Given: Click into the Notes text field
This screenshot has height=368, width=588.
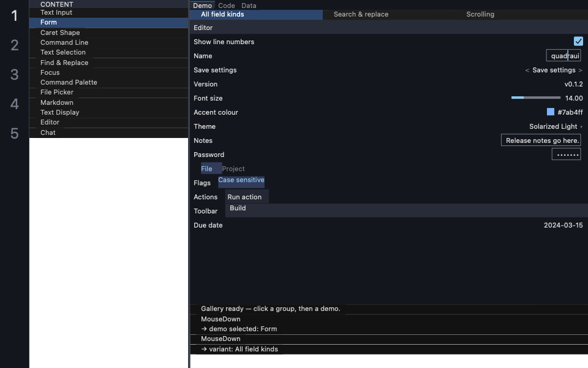Looking at the screenshot, I should [541, 140].
